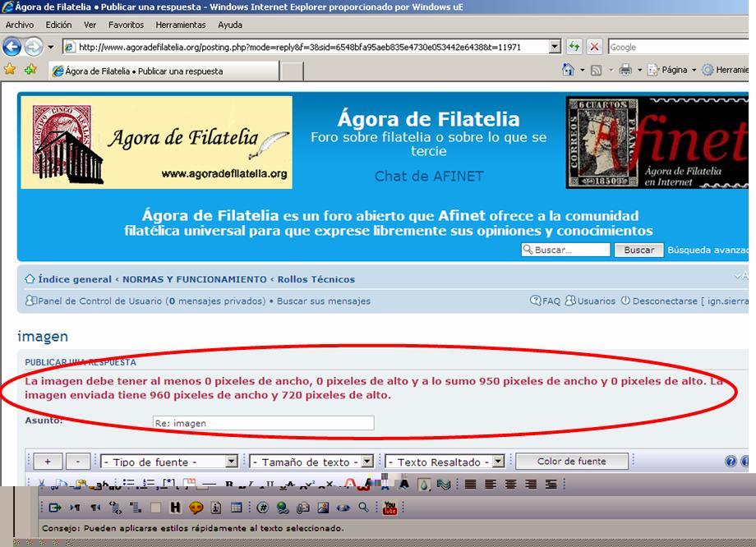The height and width of the screenshot is (547, 756).
Task: Click the red Stop loading icon
Action: [594, 47]
